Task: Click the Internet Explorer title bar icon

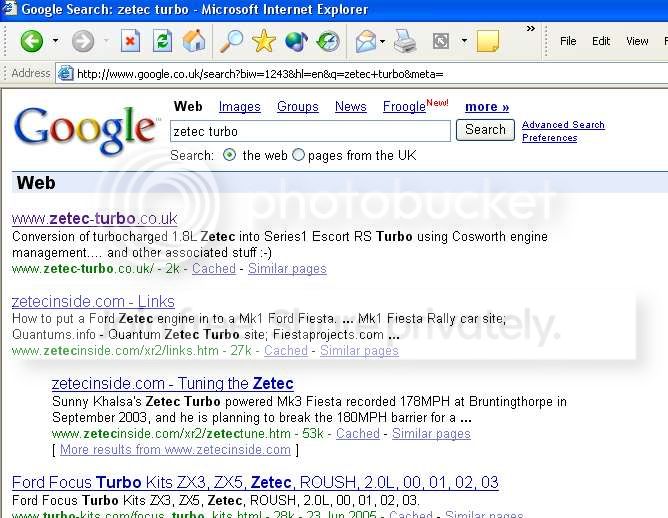Action: [x=9, y=9]
